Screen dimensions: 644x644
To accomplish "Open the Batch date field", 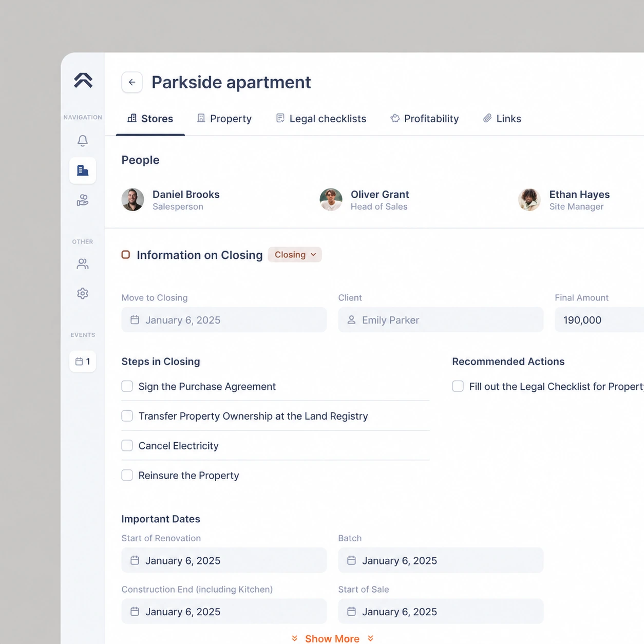I will point(441,560).
